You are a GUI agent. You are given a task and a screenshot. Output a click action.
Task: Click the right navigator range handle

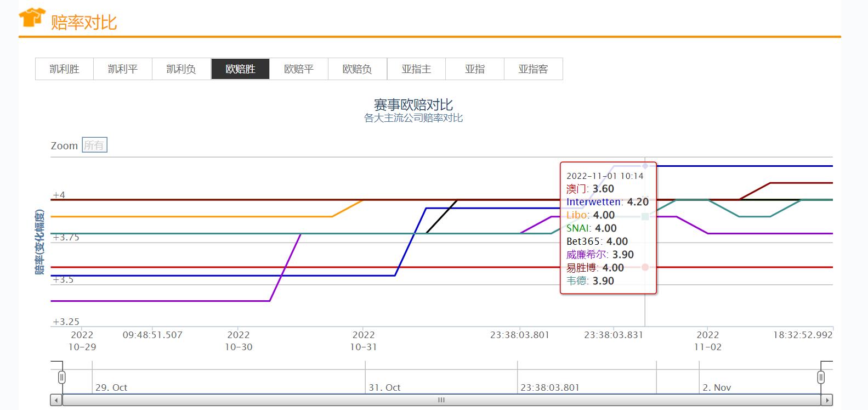point(821,377)
